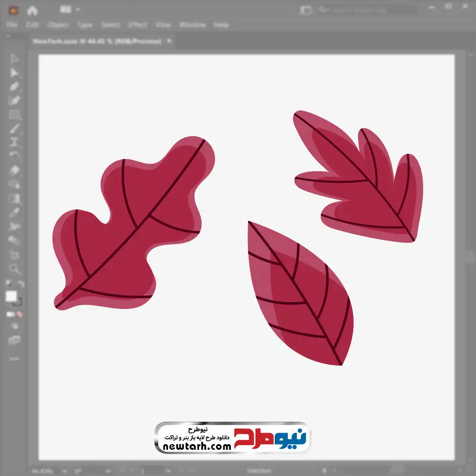Click the search field in top bar
This screenshot has width=476, height=476.
367,10
